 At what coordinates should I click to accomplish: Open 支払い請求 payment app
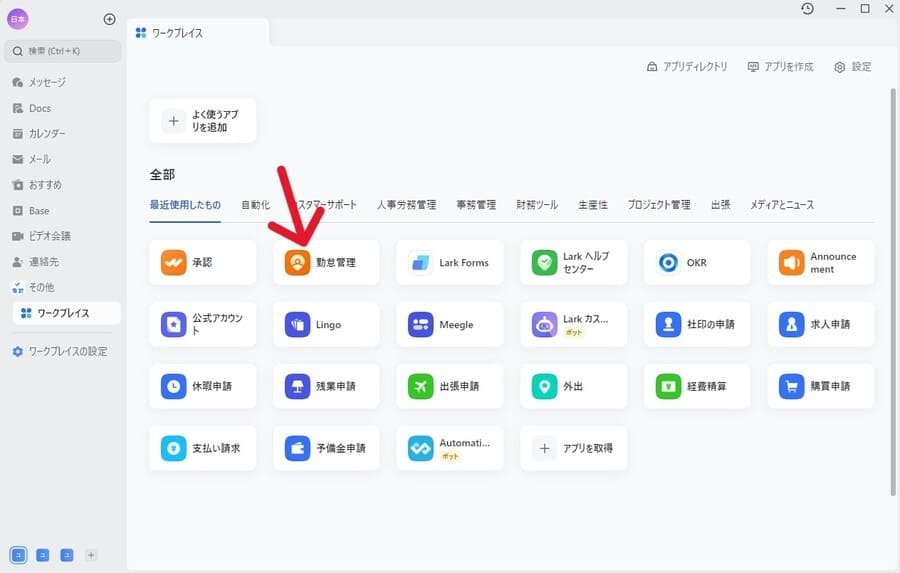click(203, 448)
